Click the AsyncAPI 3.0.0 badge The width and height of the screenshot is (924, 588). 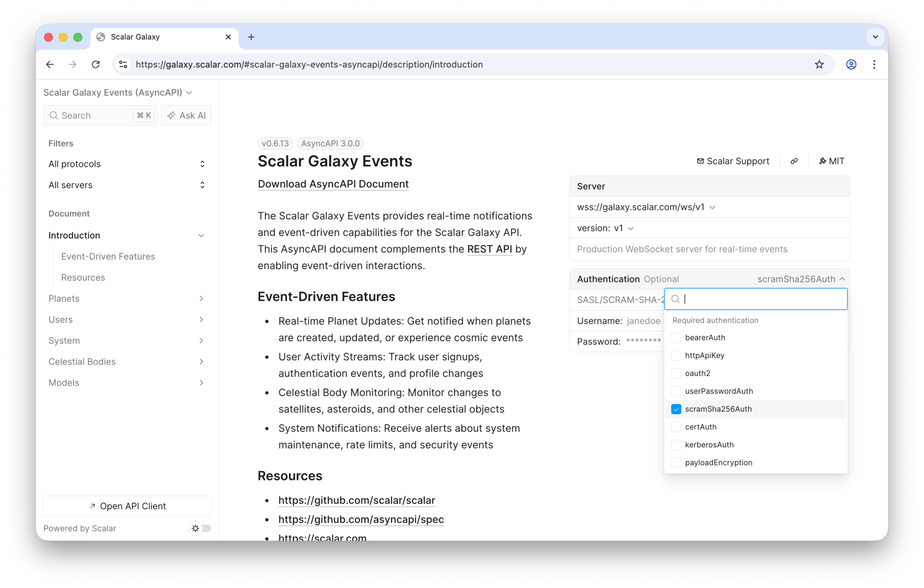click(x=330, y=144)
